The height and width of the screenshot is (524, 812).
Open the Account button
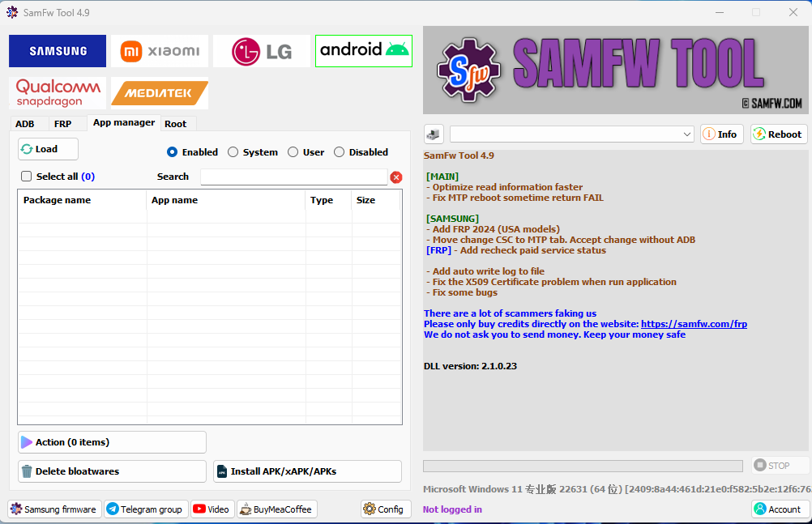780,509
